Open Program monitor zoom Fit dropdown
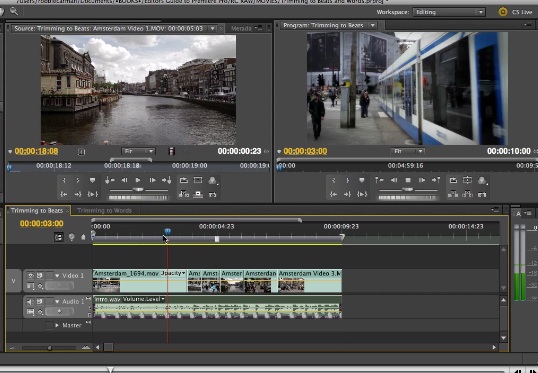This screenshot has width=538, height=373. (x=408, y=151)
